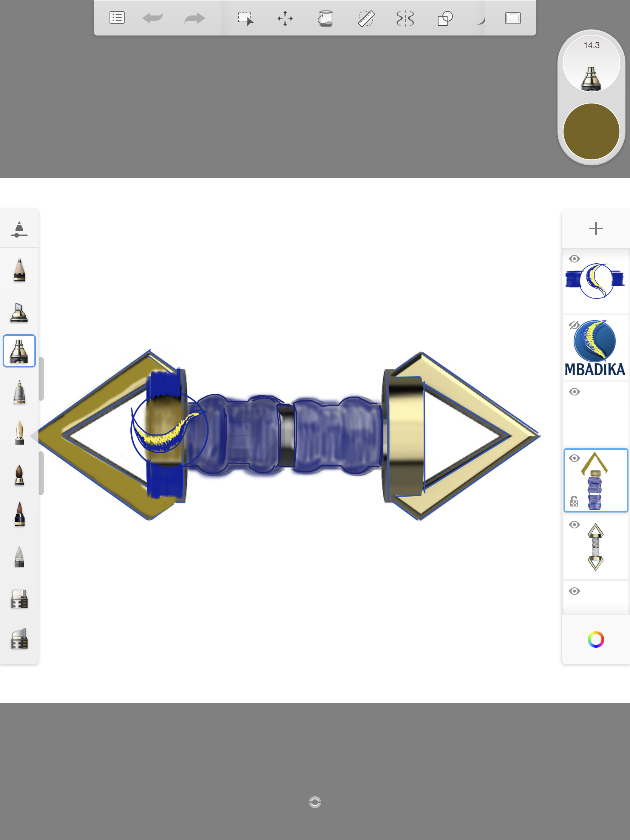The width and height of the screenshot is (630, 840).
Task: Open brush settings from the 14.3 puck
Action: [x=591, y=63]
